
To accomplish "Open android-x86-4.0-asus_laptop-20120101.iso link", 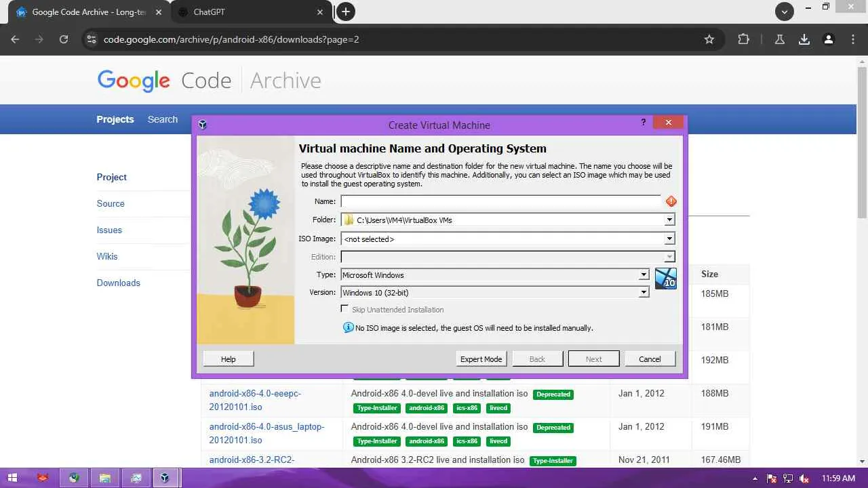I will [x=267, y=433].
